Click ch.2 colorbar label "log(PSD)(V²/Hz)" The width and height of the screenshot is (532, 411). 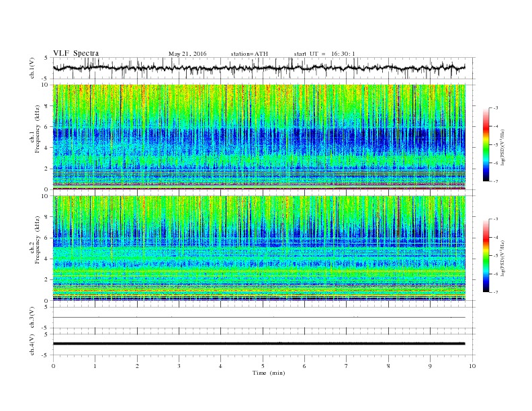pyautogui.click(x=503, y=259)
